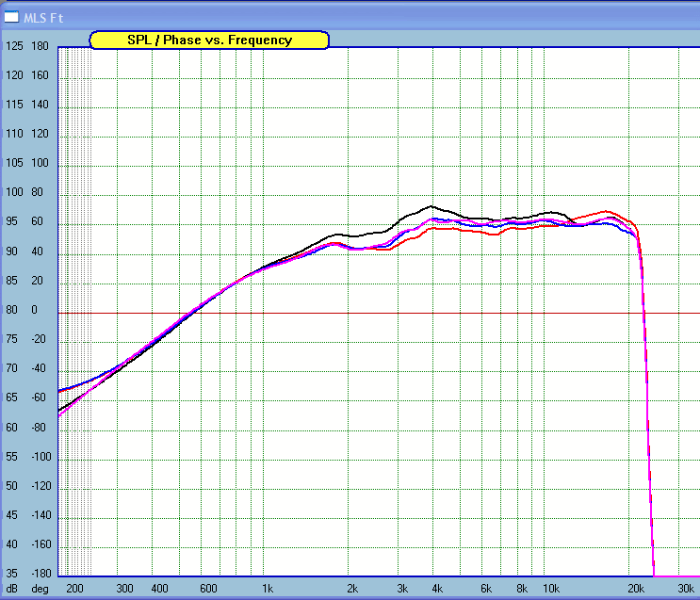Click the '50' dB axis label
This screenshot has height=600, width=700.
click(x=11, y=486)
